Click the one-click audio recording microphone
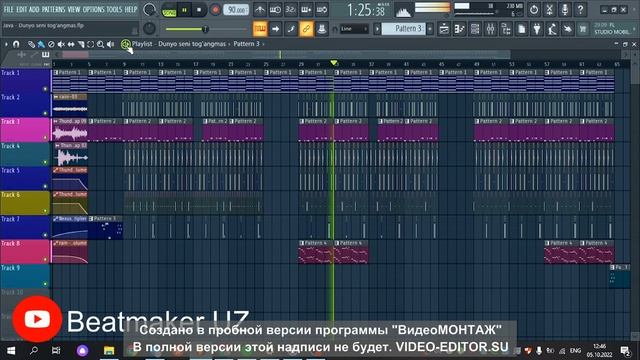 click(x=565, y=9)
